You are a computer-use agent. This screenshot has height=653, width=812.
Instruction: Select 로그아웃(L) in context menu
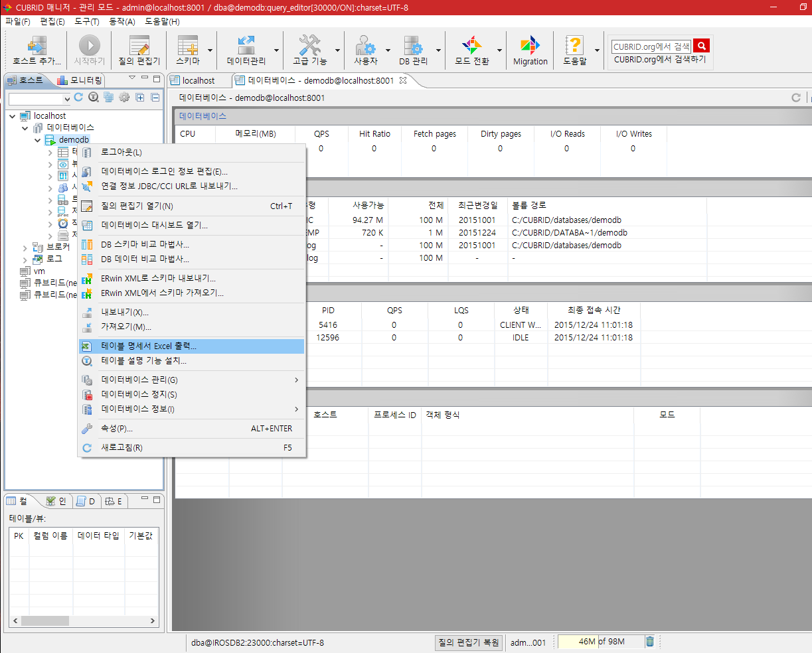point(192,152)
